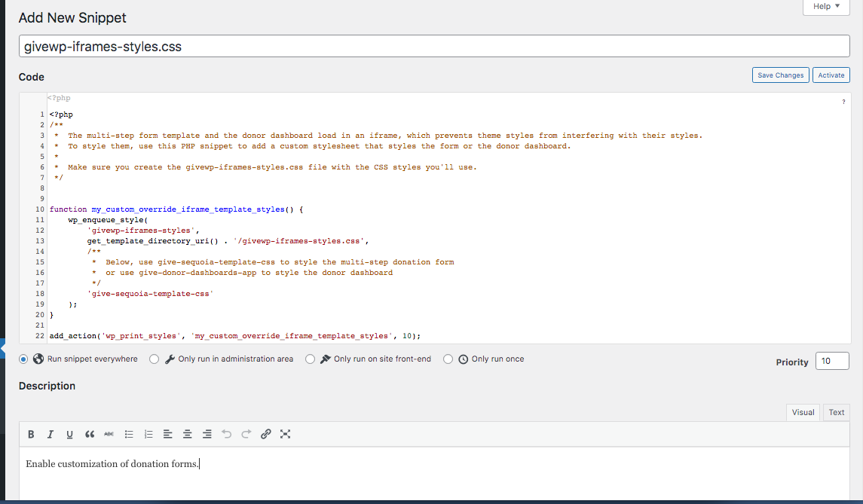Expand the Help dropdown

pos(826,7)
